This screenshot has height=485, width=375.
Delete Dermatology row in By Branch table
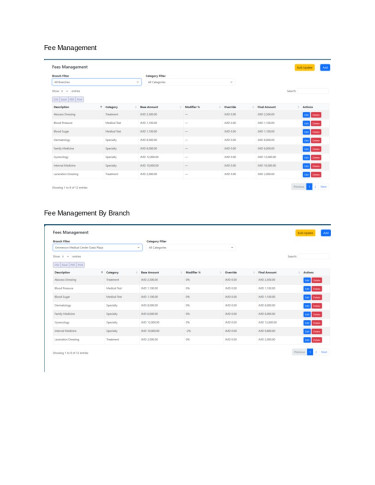click(x=317, y=306)
